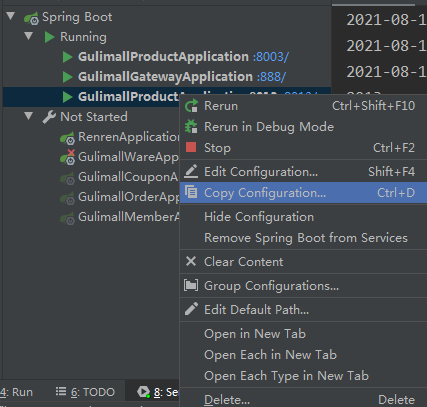Screen dimensions: 427x407
Task: Click the Spring Boot leaf icon
Action: pos(31,18)
